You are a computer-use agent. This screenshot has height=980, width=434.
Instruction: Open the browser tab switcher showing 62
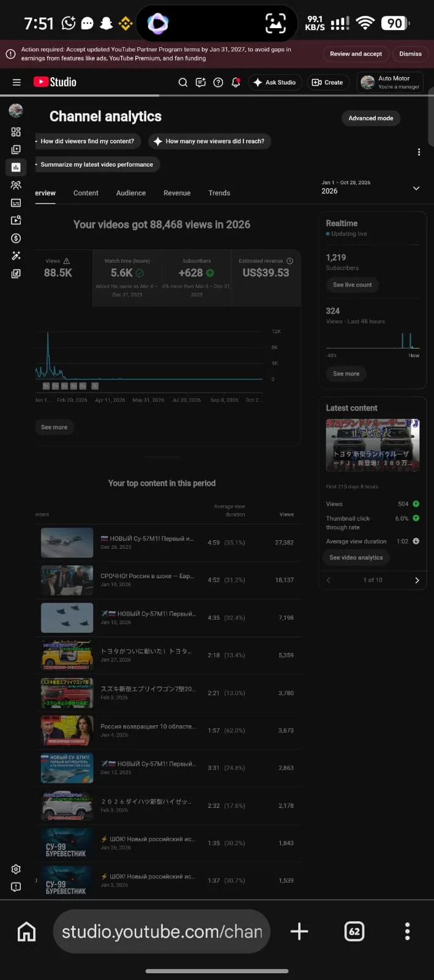354,932
